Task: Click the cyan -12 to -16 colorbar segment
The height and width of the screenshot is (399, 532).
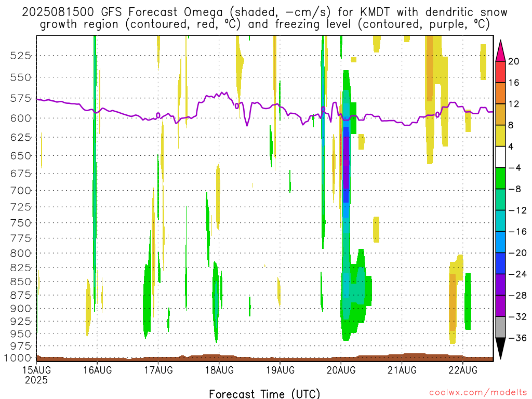Action: pos(500,221)
